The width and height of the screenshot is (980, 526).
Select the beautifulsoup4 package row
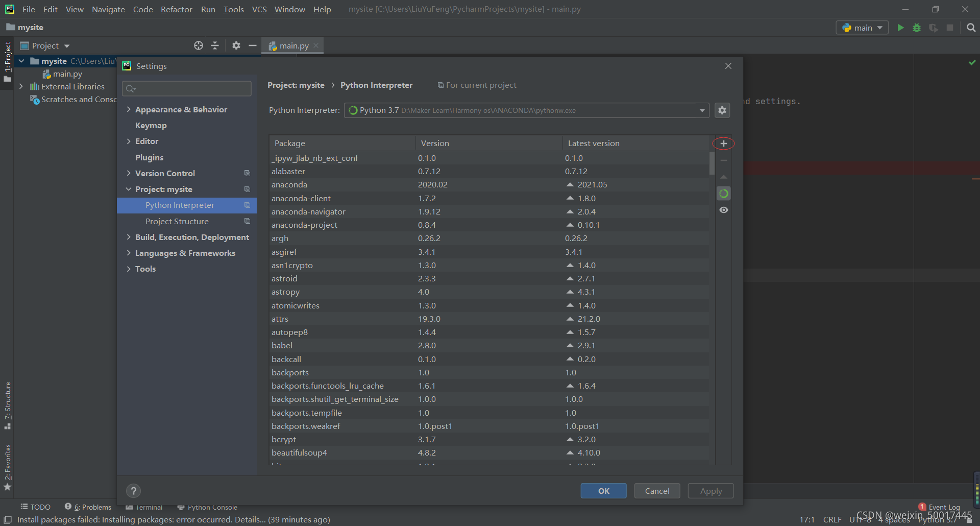click(489, 452)
